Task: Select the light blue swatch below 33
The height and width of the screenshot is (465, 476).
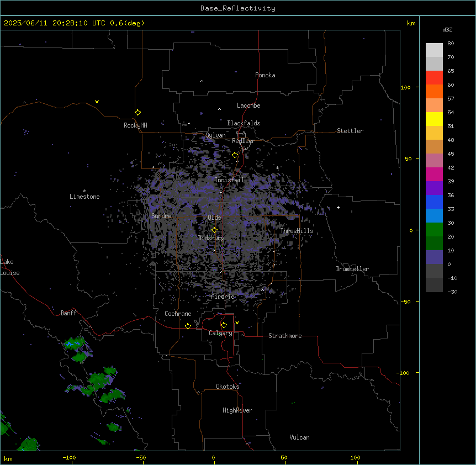Action: [x=434, y=215]
